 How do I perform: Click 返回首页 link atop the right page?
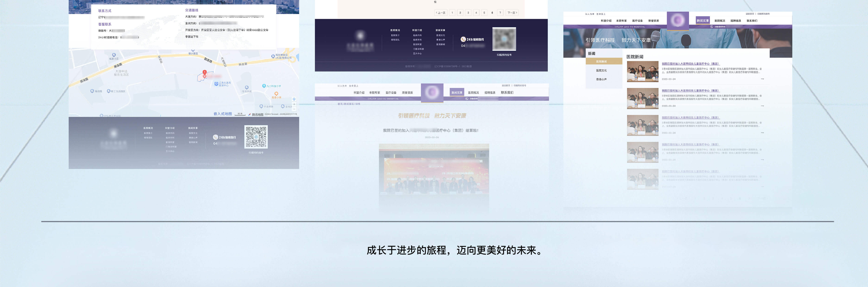[x=750, y=14]
